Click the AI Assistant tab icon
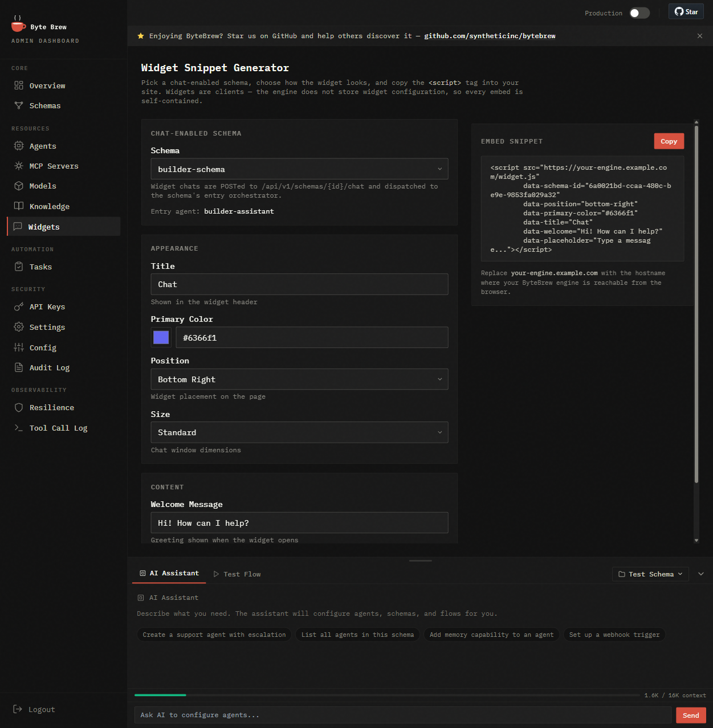 (142, 573)
